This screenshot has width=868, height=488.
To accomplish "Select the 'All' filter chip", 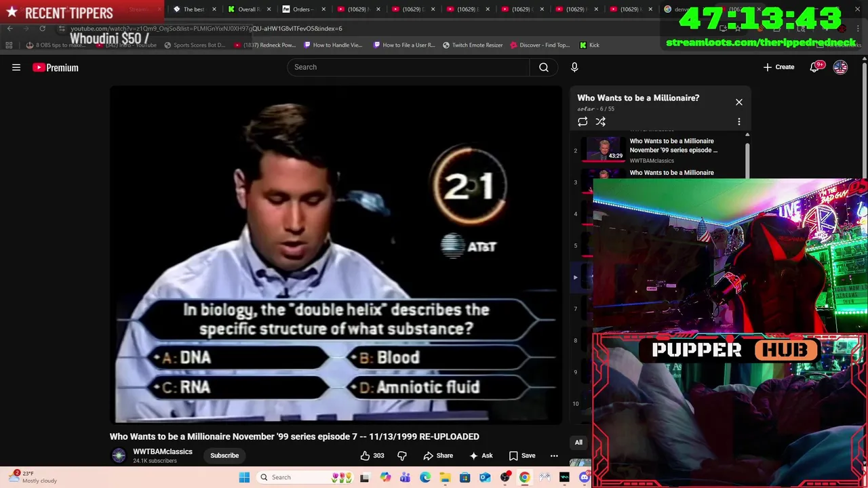I will coord(578,443).
